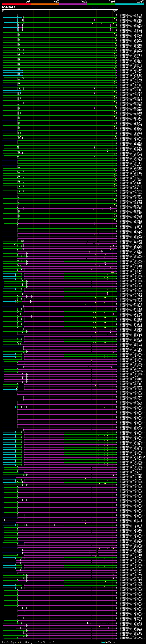Image resolution: width=146 pixels, height=644 pixels.
Task: Select hit label UniRef100_B9GTL0
Action: click(x=131, y=100)
